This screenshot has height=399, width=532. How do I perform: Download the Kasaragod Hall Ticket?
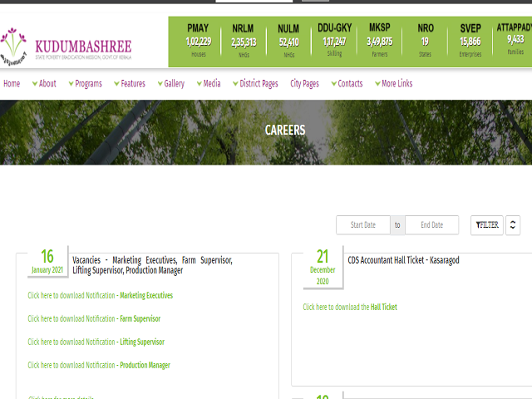(x=350, y=307)
